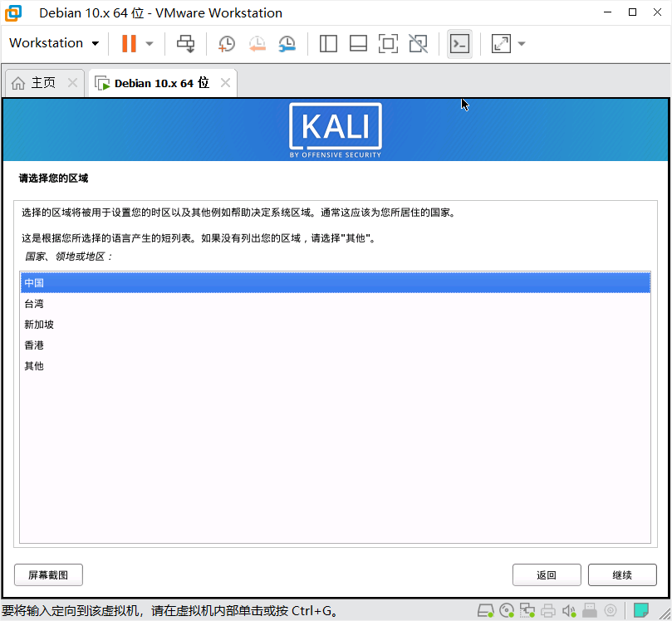Click the 继续 button
The image size is (672, 621).
coord(622,575)
